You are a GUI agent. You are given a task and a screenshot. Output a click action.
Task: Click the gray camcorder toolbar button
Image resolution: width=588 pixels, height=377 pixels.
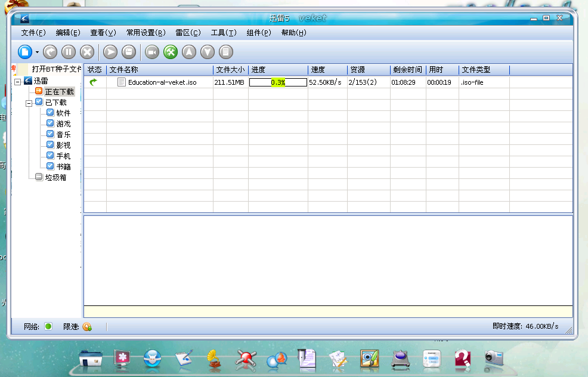152,52
